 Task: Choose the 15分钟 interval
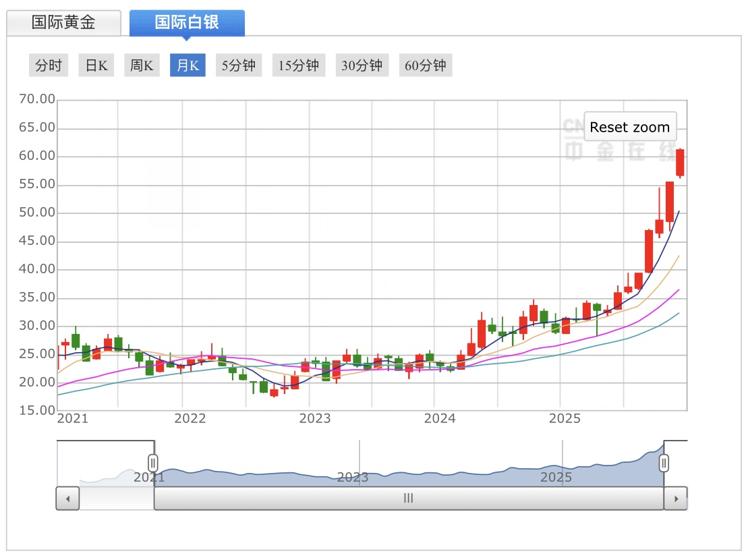coord(298,65)
